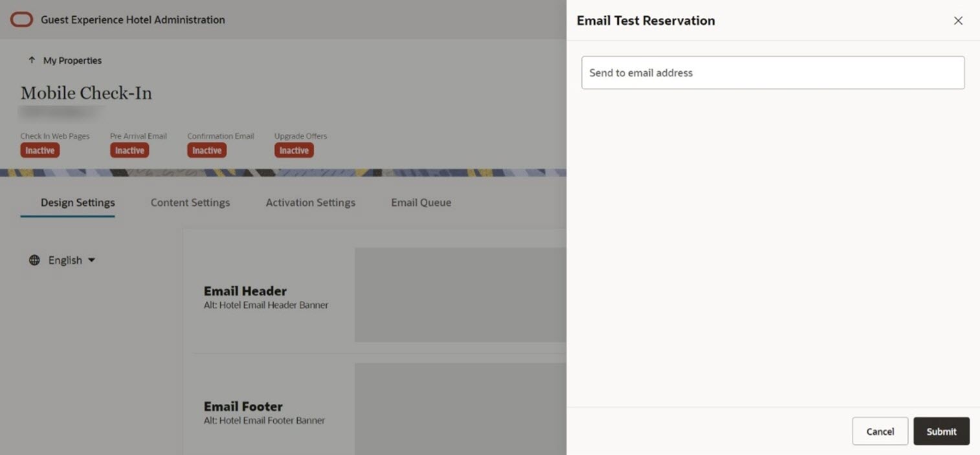
Task: Open the English language dropdown
Action: 65,260
